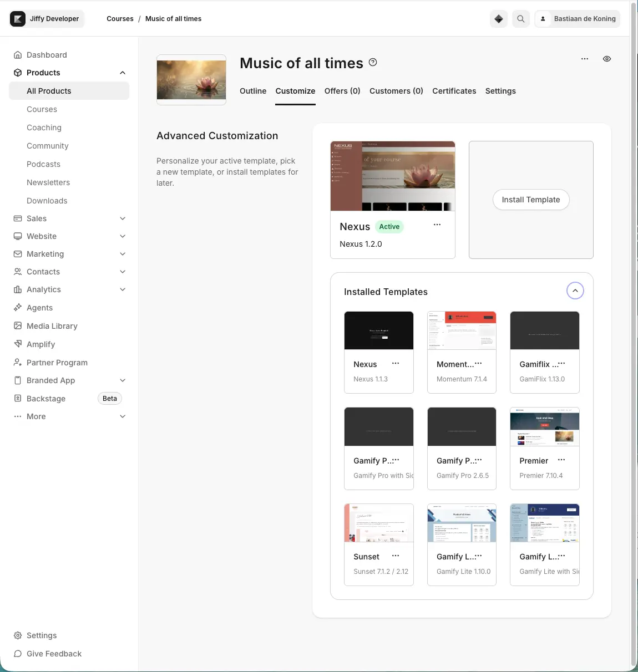This screenshot has width=638, height=672.
Task: Click the Jiffy Developer logo icon
Action: coord(18,19)
